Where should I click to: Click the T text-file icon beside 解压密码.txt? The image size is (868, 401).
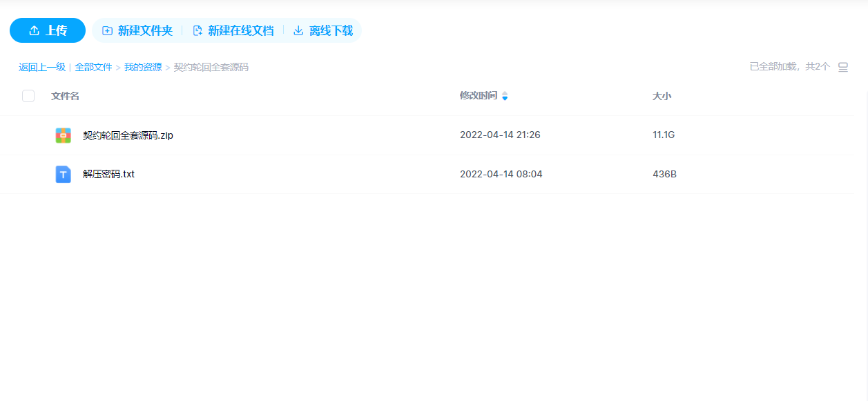pos(63,174)
